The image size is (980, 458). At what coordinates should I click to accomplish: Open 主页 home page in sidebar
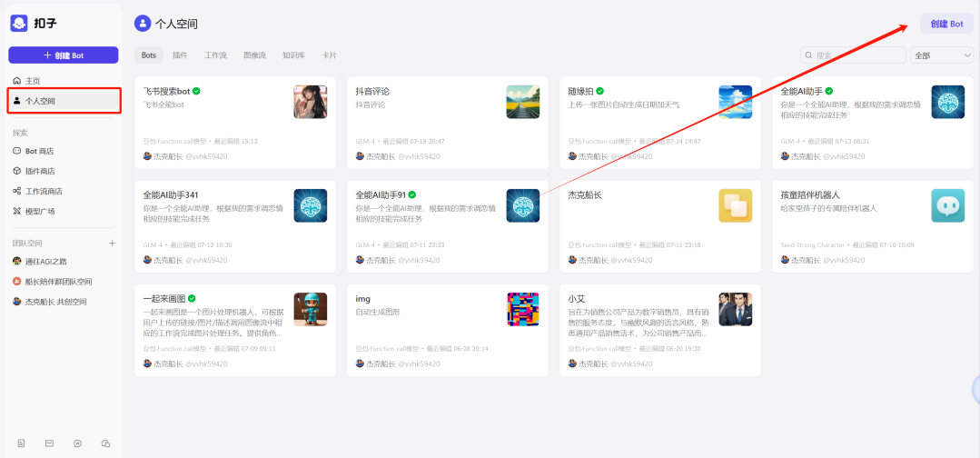[x=32, y=81]
